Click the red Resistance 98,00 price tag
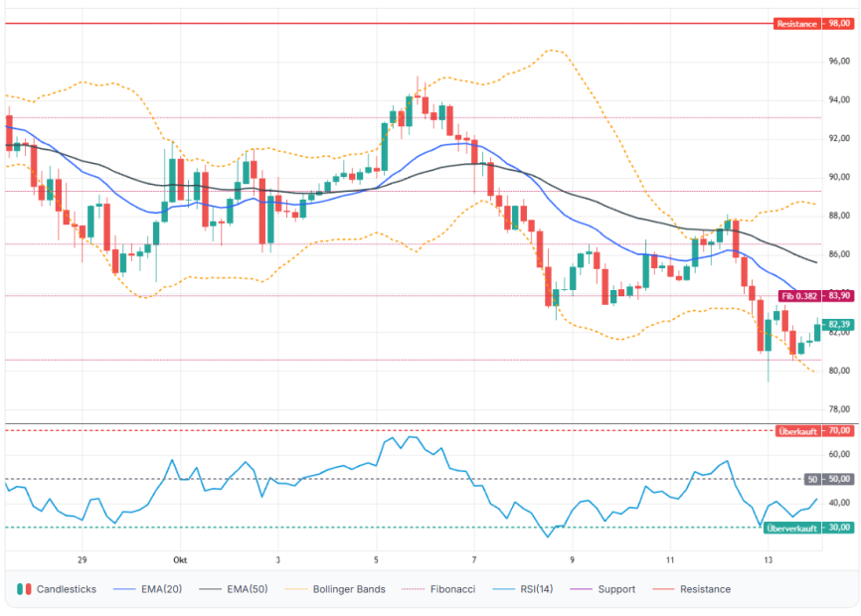 point(814,24)
